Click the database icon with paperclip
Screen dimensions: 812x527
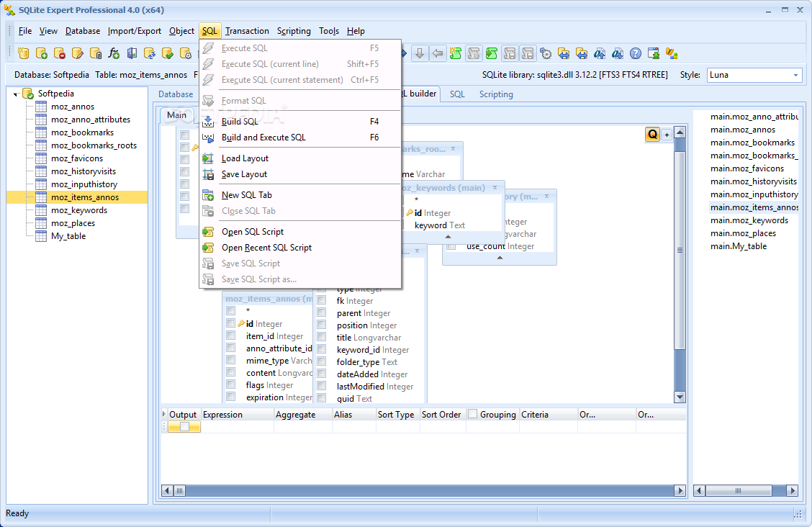[96, 53]
